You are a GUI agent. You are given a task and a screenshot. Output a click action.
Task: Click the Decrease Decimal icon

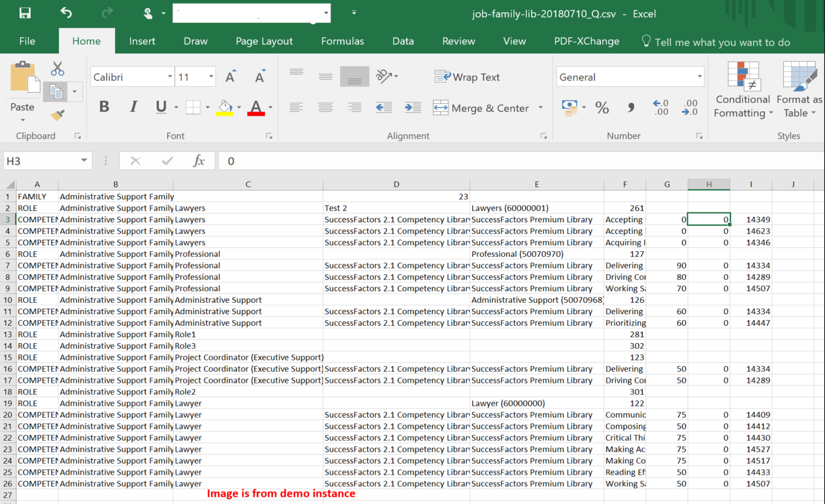pos(690,108)
